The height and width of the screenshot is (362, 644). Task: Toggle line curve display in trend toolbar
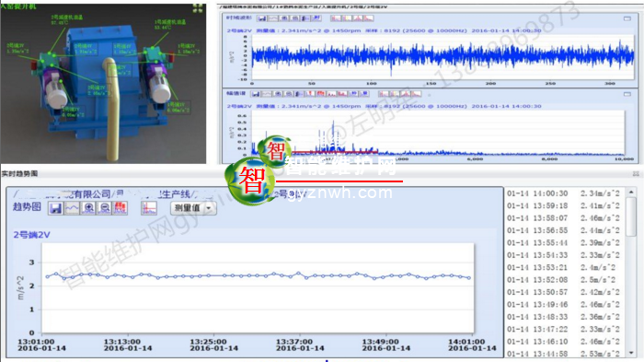(72, 208)
